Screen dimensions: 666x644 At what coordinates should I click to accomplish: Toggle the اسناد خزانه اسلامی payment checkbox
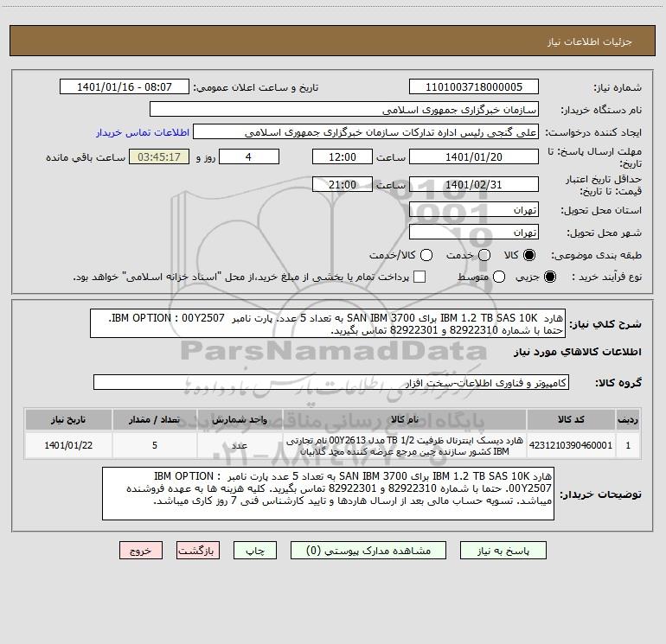coord(419,277)
